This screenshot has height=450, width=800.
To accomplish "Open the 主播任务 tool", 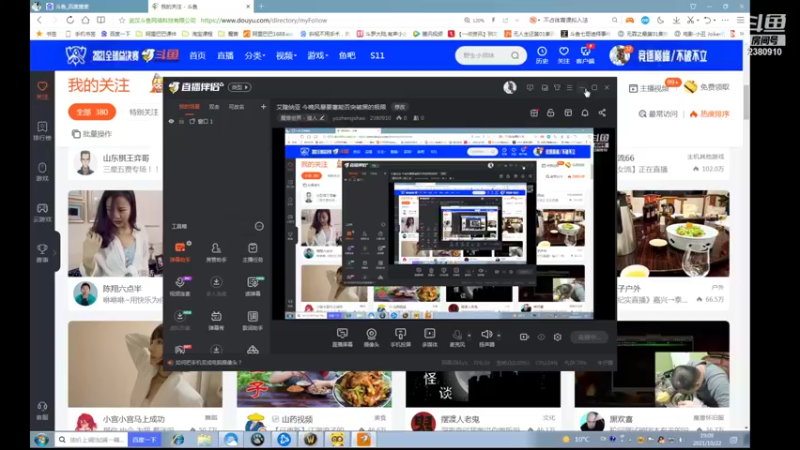I will pyautogui.click(x=253, y=252).
